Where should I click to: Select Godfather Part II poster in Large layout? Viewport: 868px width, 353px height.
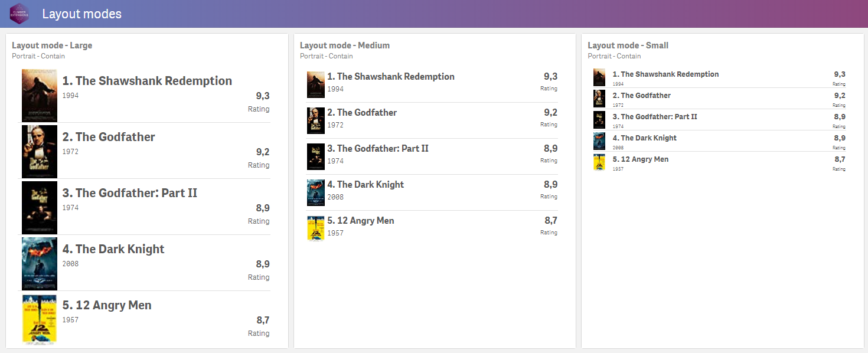tap(40, 208)
